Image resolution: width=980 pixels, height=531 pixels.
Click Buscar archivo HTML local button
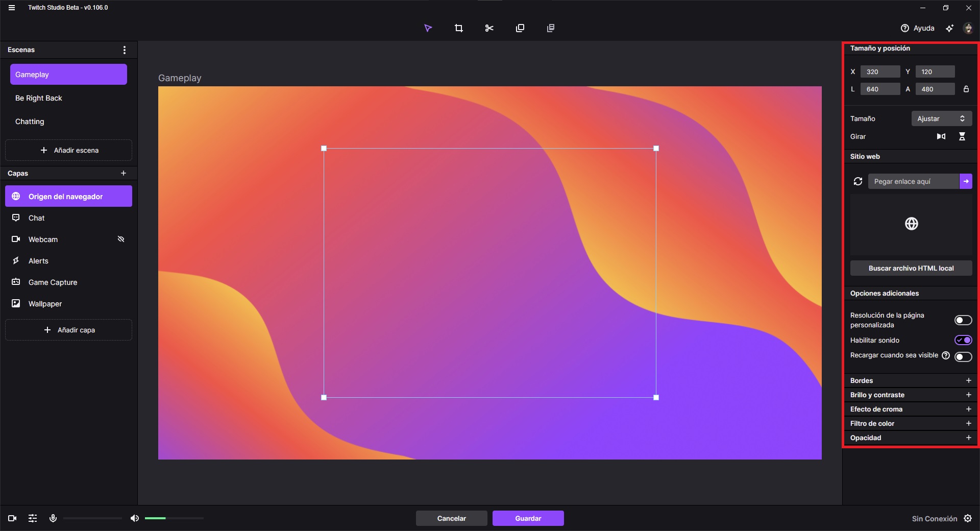[911, 268]
